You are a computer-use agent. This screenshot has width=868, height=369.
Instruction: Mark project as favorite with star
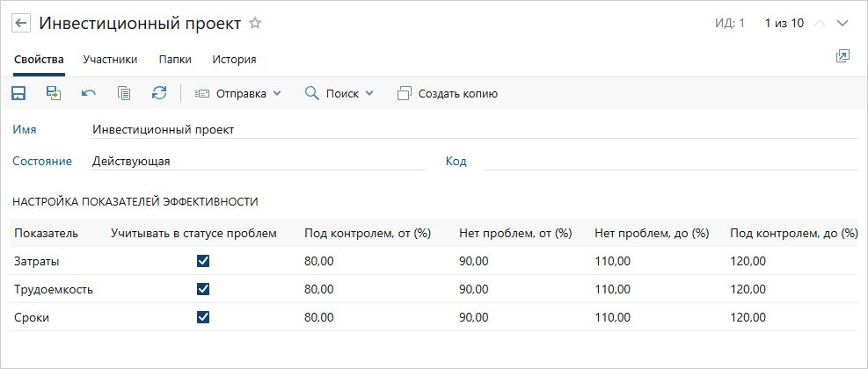pos(255,24)
